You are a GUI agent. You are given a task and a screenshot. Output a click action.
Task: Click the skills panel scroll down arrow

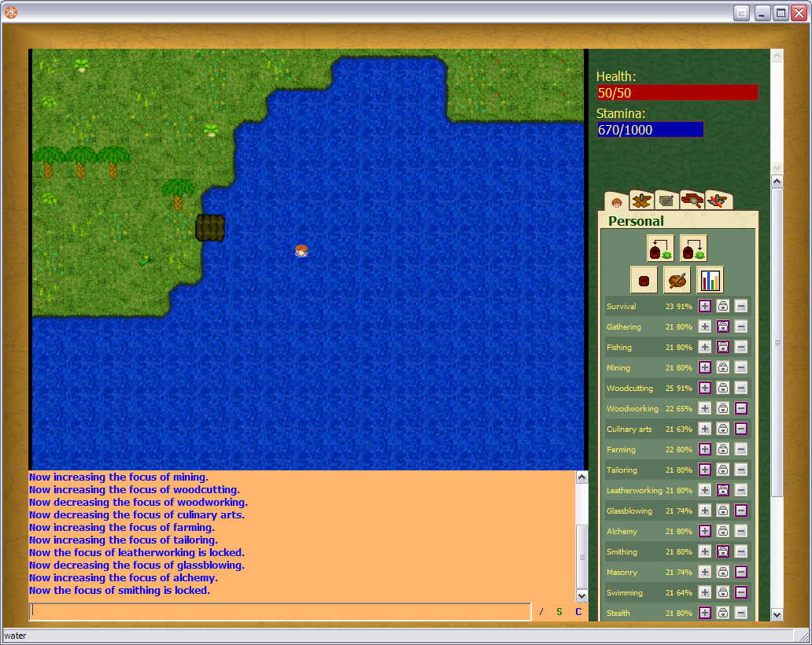coord(777,614)
